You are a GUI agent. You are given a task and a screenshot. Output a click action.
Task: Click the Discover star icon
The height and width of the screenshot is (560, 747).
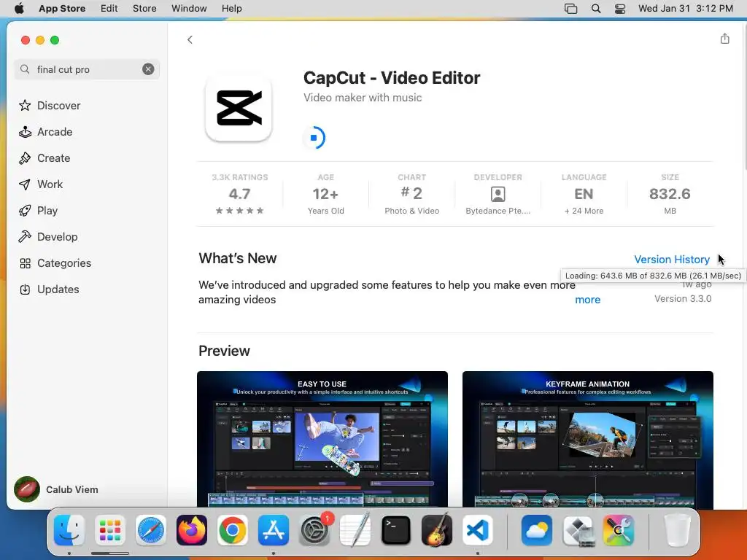(x=25, y=105)
